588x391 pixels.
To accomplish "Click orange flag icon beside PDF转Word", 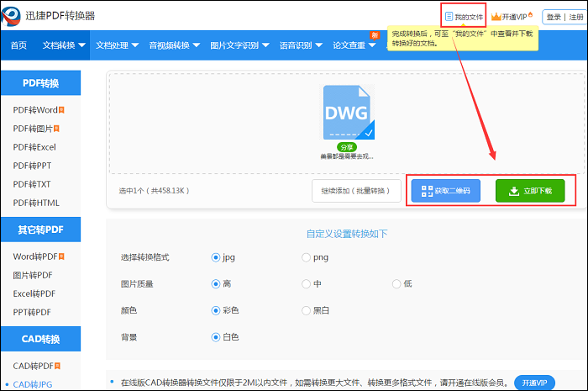I will pos(61,110).
